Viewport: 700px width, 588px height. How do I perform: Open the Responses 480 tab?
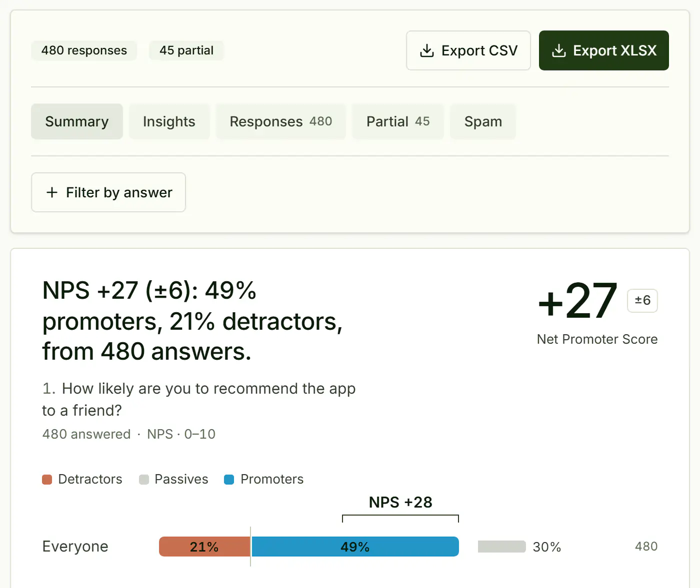pos(280,121)
